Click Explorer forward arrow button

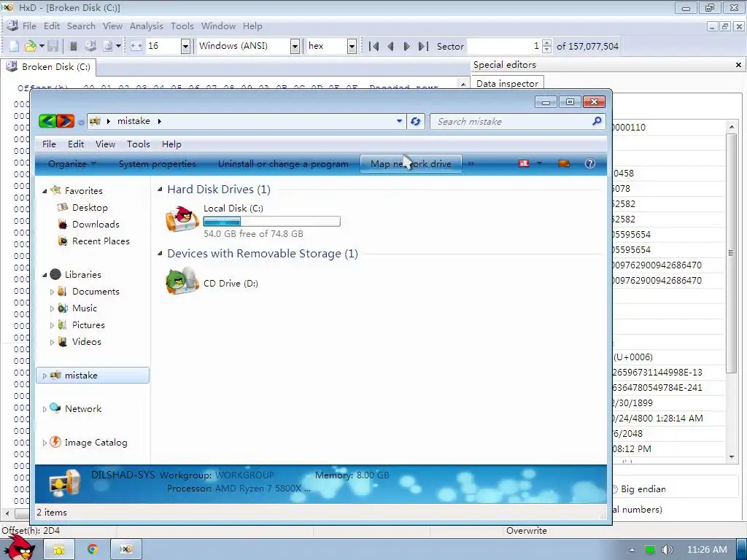pyautogui.click(x=66, y=121)
